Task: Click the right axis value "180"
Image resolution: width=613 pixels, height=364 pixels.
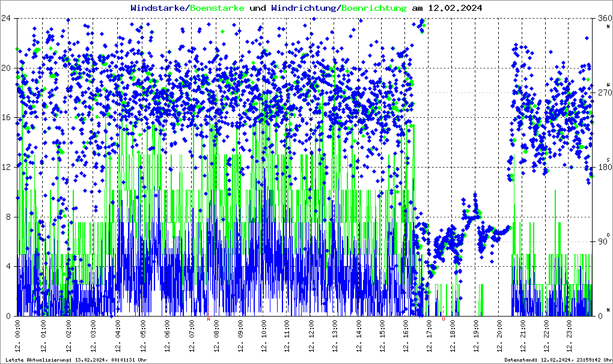Action: (605, 167)
